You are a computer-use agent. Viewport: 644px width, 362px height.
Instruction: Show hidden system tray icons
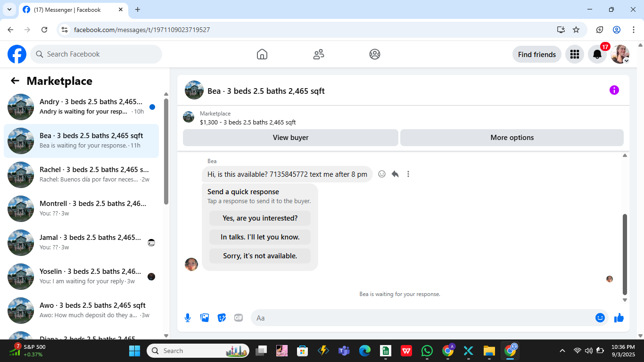coord(562,351)
